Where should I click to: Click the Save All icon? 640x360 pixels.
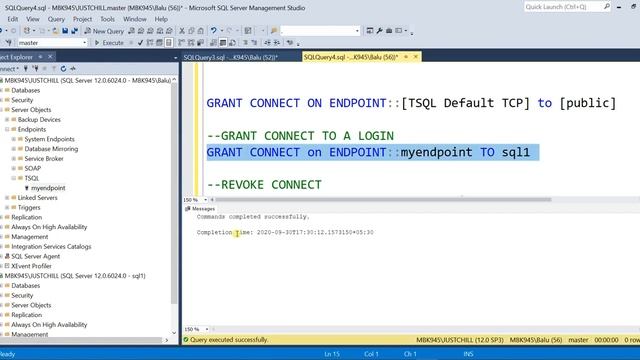75,31
